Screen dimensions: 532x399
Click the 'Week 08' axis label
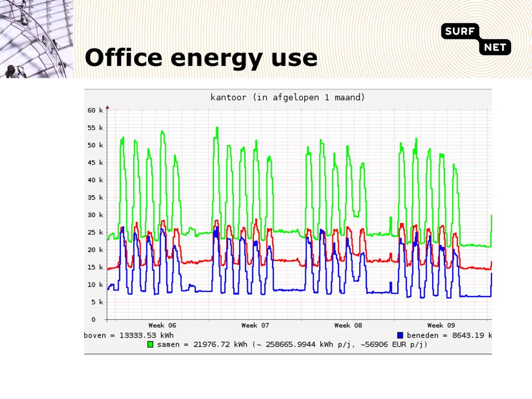click(348, 325)
